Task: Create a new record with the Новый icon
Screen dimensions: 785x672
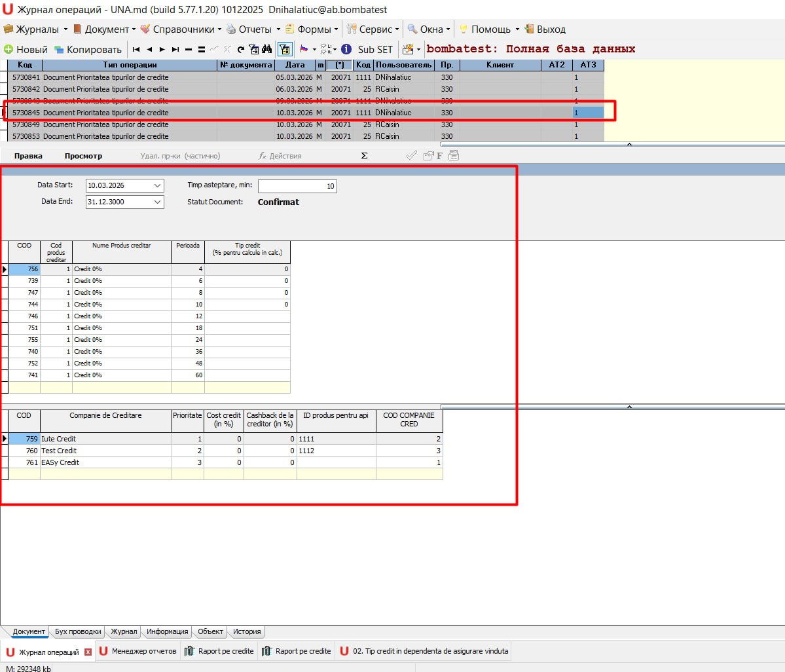Action: (9, 49)
